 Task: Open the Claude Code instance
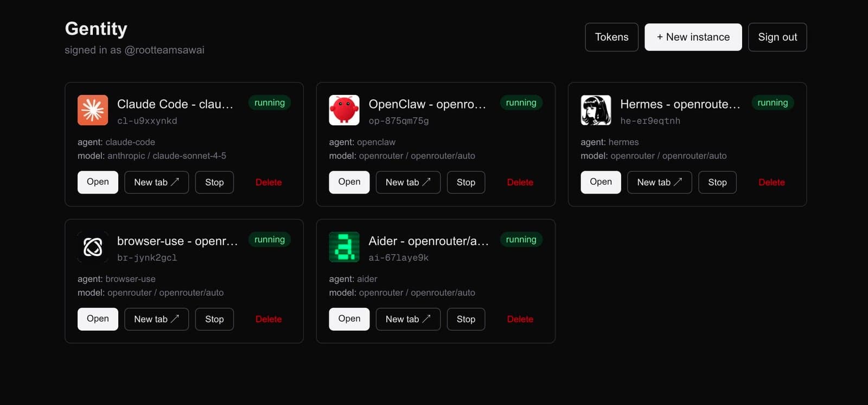pos(98,182)
